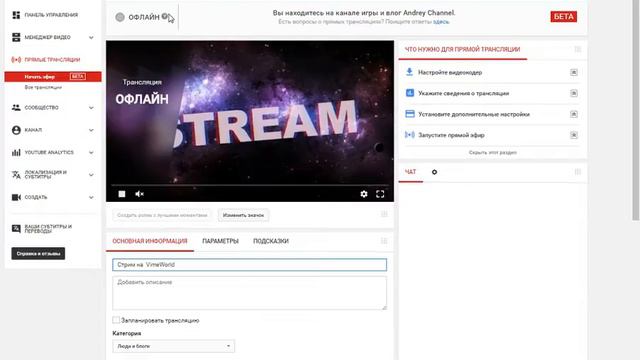Click the video player progress bar
This screenshot has width=640, height=360.
coord(250,185)
